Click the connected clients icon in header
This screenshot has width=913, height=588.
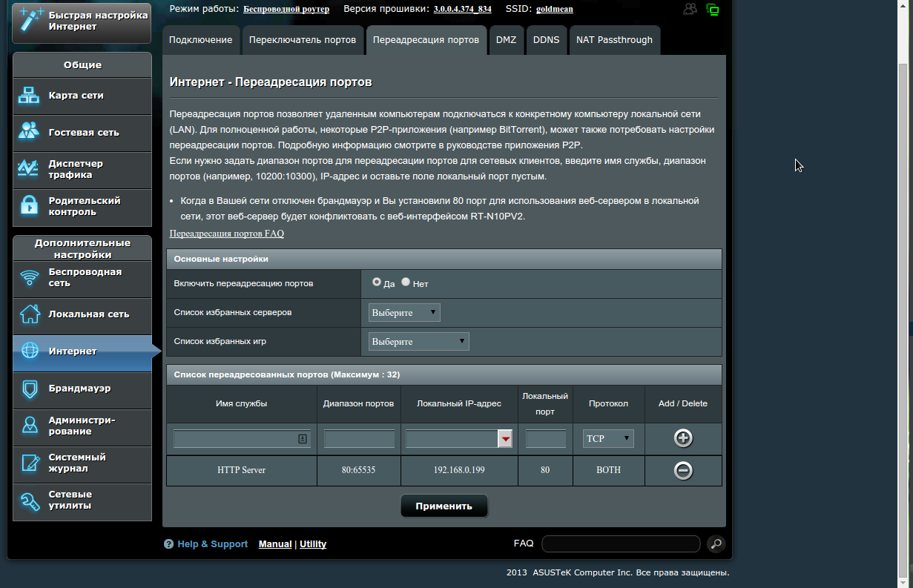coord(690,9)
